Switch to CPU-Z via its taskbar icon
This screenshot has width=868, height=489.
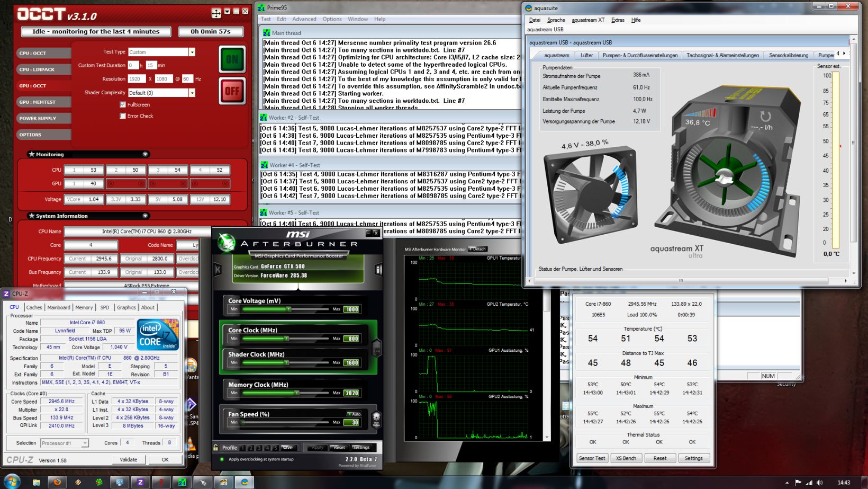[x=140, y=482]
